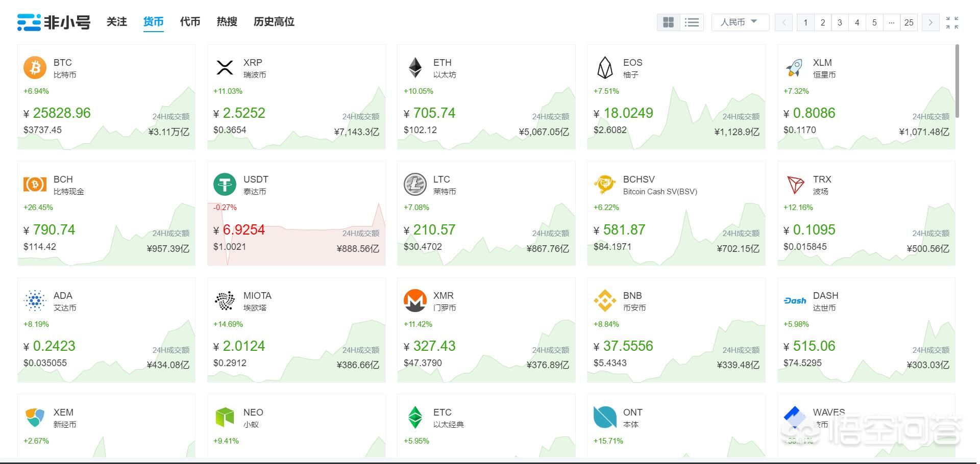This screenshot has width=980, height=464.
Task: Click BNB price ¥37.5556
Action: (623, 346)
